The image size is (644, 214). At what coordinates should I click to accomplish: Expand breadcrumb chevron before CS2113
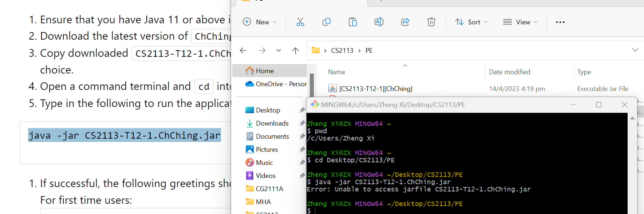[x=325, y=51]
